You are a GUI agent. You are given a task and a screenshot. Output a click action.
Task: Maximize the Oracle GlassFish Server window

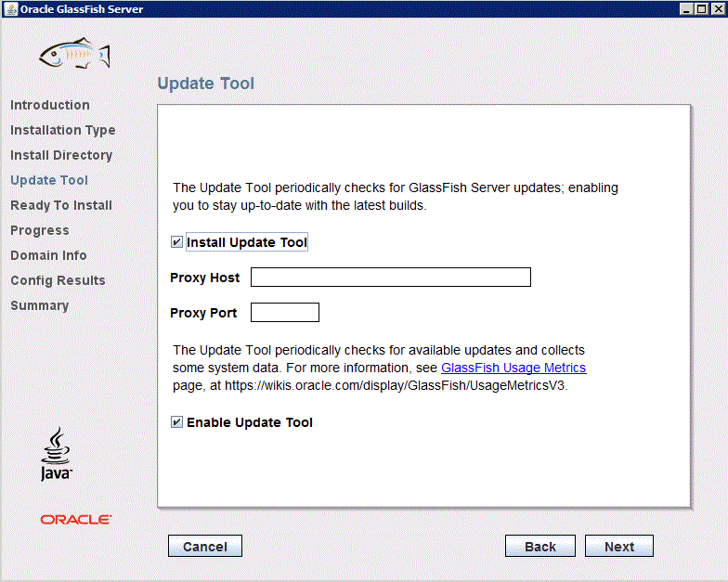702,9
